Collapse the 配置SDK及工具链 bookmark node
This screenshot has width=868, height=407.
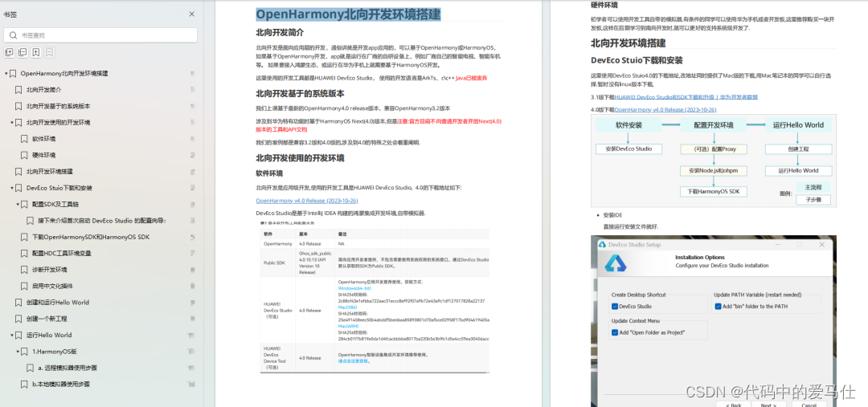tap(18, 204)
